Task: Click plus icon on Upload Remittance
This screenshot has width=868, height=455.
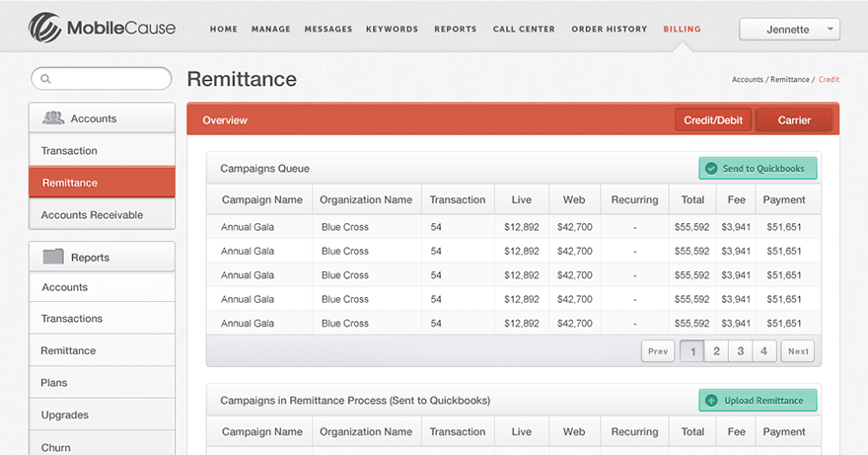Action: pos(711,401)
